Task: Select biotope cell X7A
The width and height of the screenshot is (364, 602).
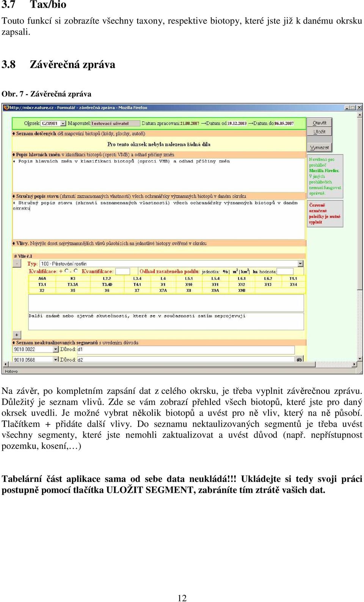Action: [163, 291]
